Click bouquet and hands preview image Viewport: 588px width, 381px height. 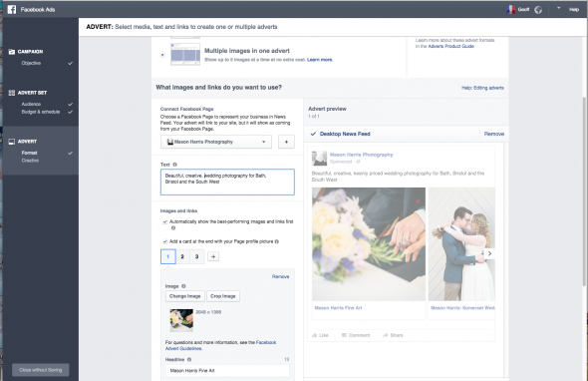[x=369, y=244]
